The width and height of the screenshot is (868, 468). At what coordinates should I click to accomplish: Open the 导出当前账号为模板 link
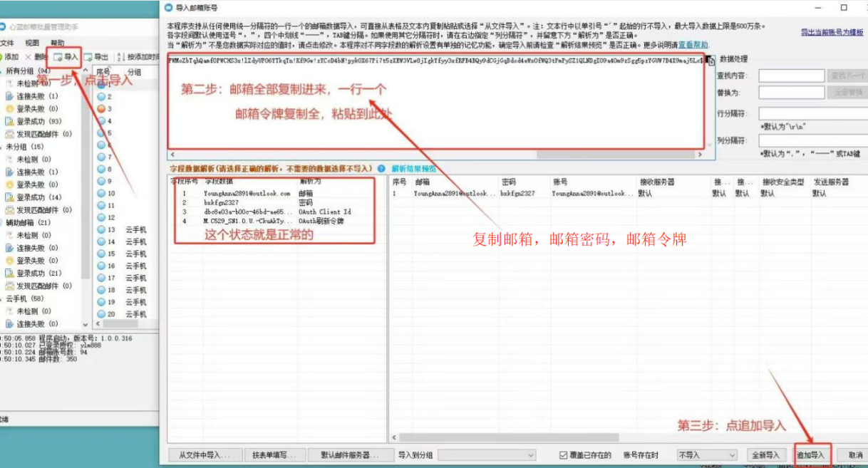point(832,32)
